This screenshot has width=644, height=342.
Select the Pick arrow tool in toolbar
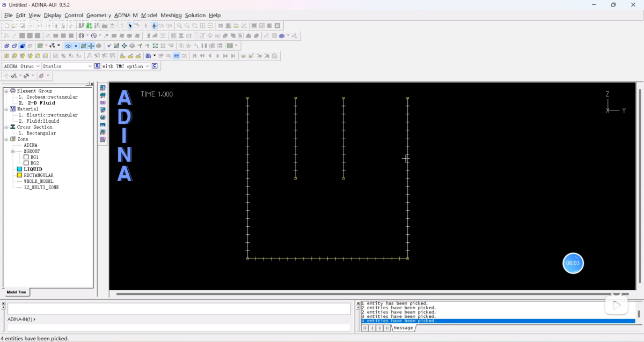[130, 25]
